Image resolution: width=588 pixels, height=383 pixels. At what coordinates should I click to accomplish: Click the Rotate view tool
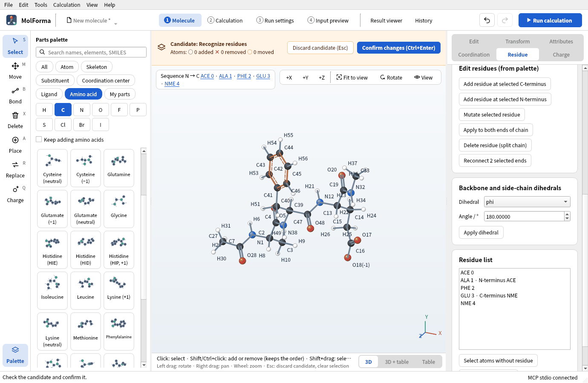click(x=391, y=77)
